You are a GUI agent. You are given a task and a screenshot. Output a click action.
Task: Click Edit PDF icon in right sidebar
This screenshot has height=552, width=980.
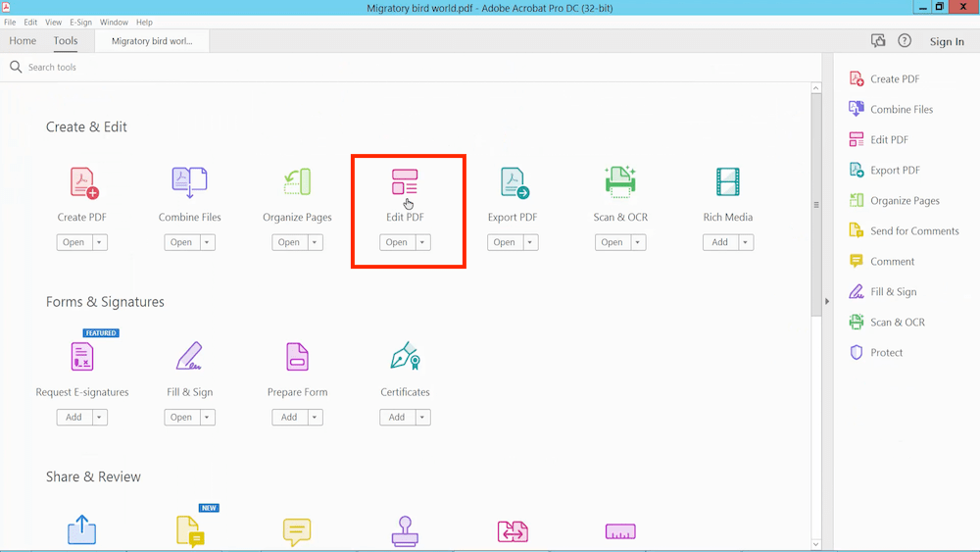pos(857,139)
